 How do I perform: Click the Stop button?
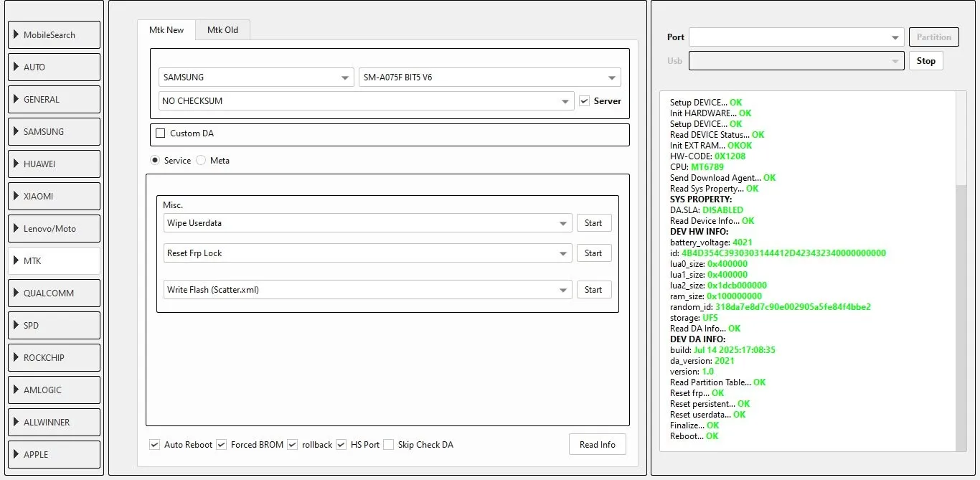pyautogui.click(x=926, y=61)
